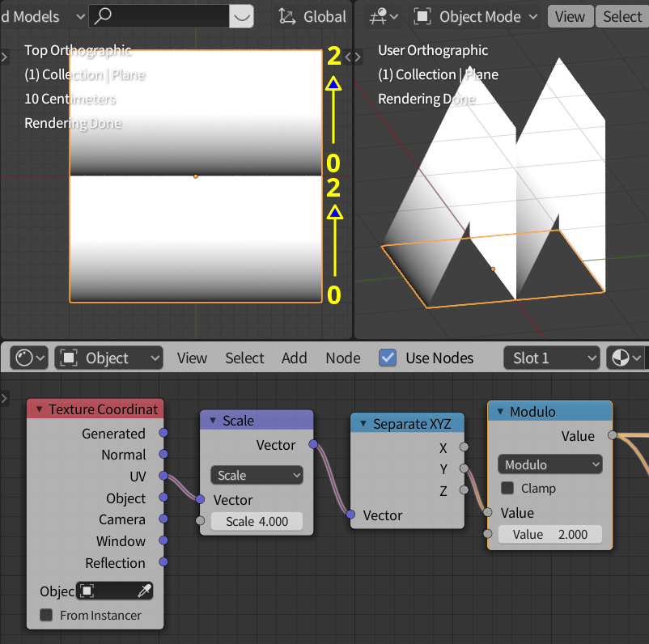Click the Normal output socket
Image resolution: width=649 pixels, height=644 pixels.
tap(163, 454)
